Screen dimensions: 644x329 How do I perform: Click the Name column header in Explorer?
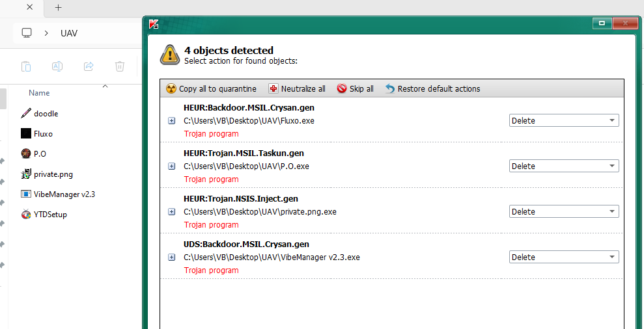point(40,93)
